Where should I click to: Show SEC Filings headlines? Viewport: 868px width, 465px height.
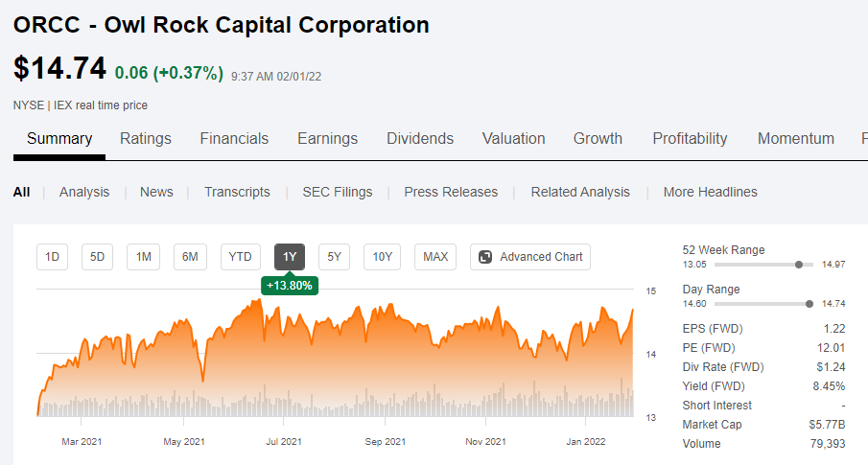point(337,192)
